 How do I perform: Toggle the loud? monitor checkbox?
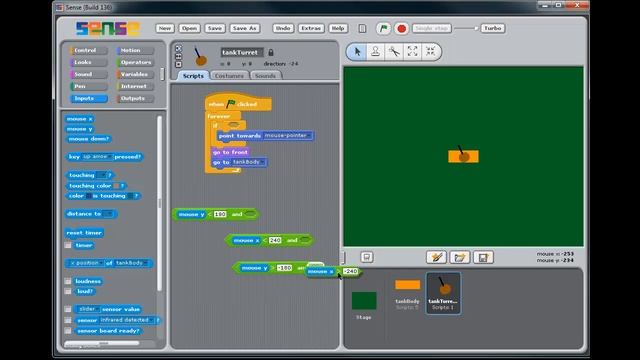coord(68,291)
